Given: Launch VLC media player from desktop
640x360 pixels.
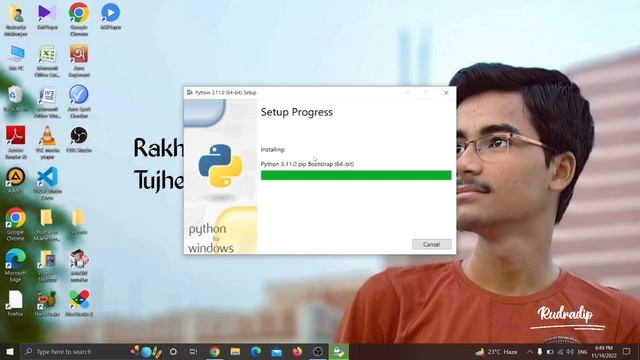Looking at the screenshot, I should [x=47, y=143].
